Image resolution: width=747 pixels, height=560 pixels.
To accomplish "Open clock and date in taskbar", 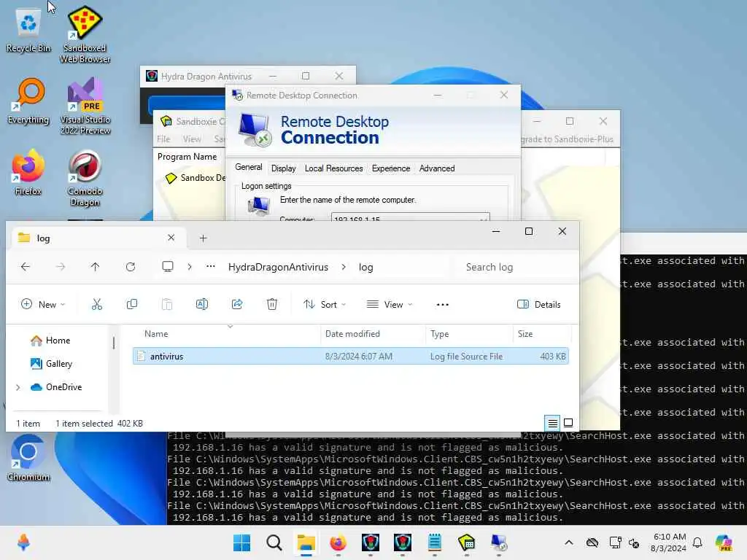I will coord(670,542).
